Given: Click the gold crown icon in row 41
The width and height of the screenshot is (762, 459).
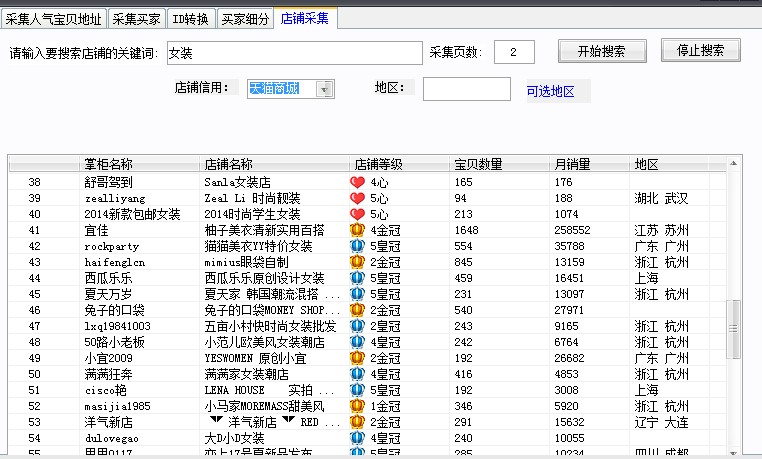Looking at the screenshot, I should [x=358, y=230].
